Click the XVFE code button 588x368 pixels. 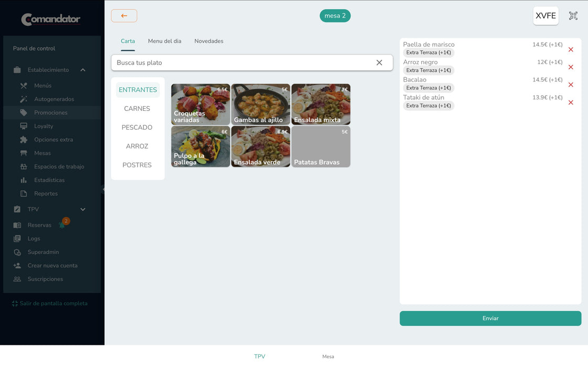tap(545, 16)
